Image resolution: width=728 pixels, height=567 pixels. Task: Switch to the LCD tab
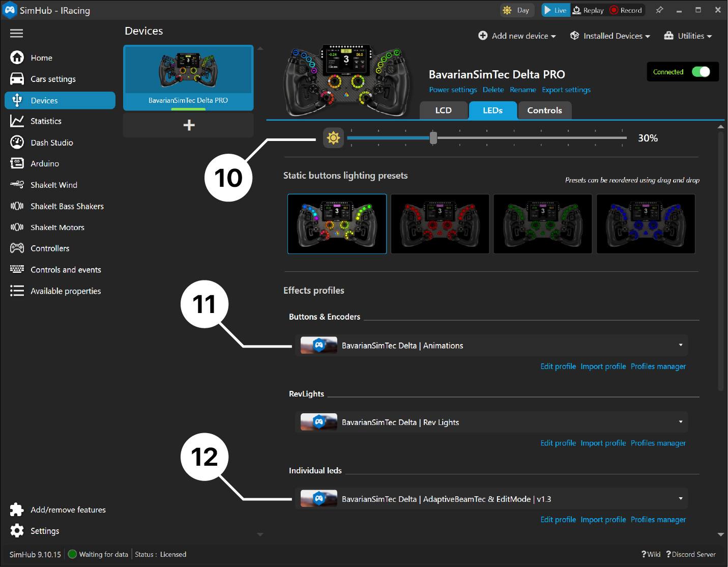443,110
